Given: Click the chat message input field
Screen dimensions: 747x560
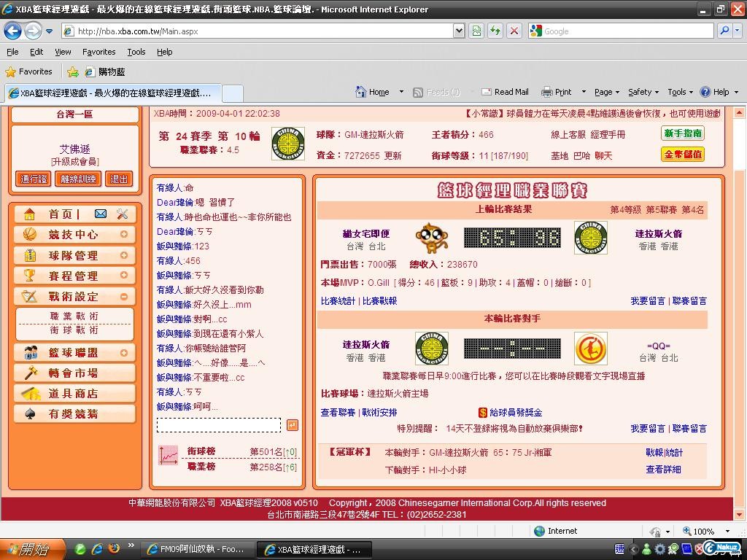Looking at the screenshot, I should pyautogui.click(x=219, y=425).
